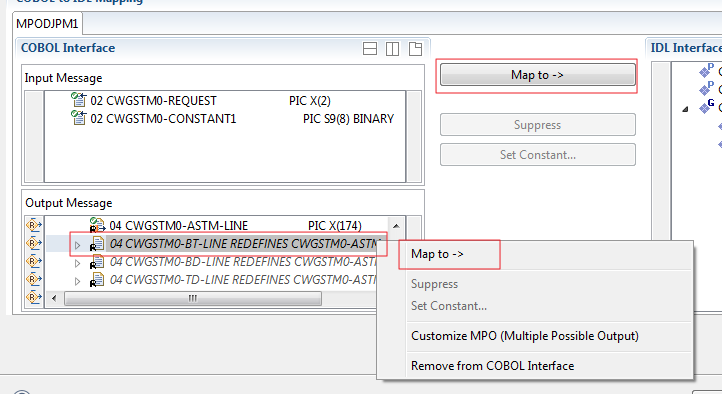The width and height of the screenshot is (722, 394).
Task: Expand the CWGSTM0-BT-LINE tree node
Action: pos(77,245)
